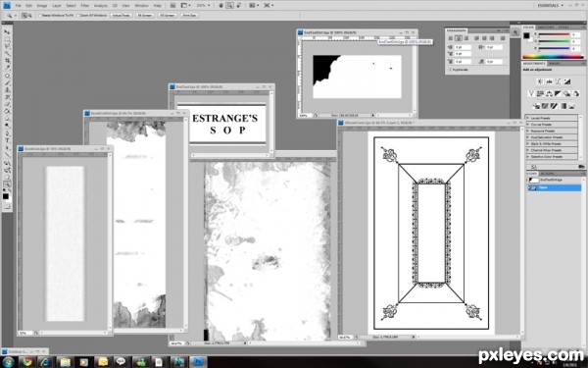
Task: Add an Invert adjustment icon
Action: [x=536, y=106]
